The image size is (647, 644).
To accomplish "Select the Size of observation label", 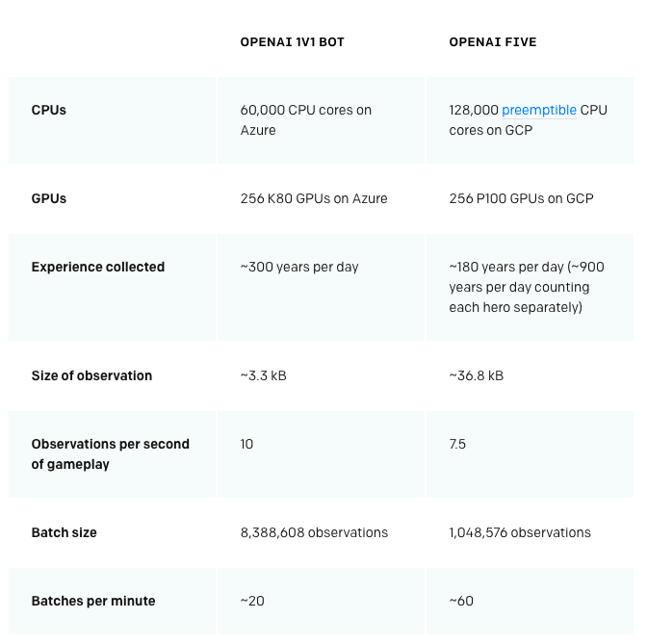I will pos(91,375).
